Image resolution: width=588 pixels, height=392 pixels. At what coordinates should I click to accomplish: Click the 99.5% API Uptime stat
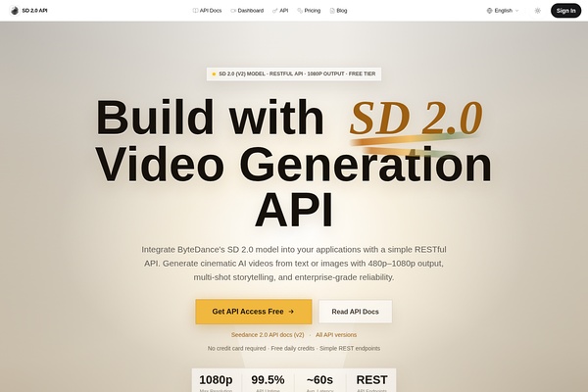(x=268, y=382)
